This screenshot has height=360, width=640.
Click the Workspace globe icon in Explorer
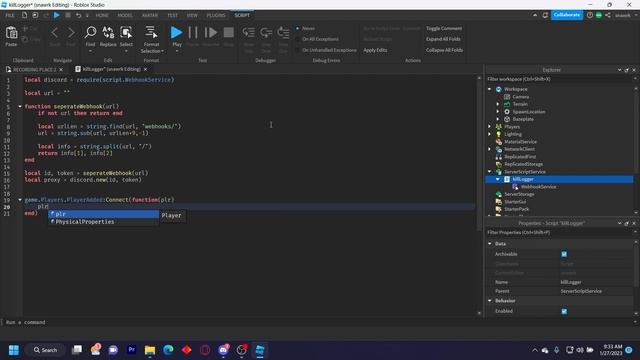pos(498,89)
